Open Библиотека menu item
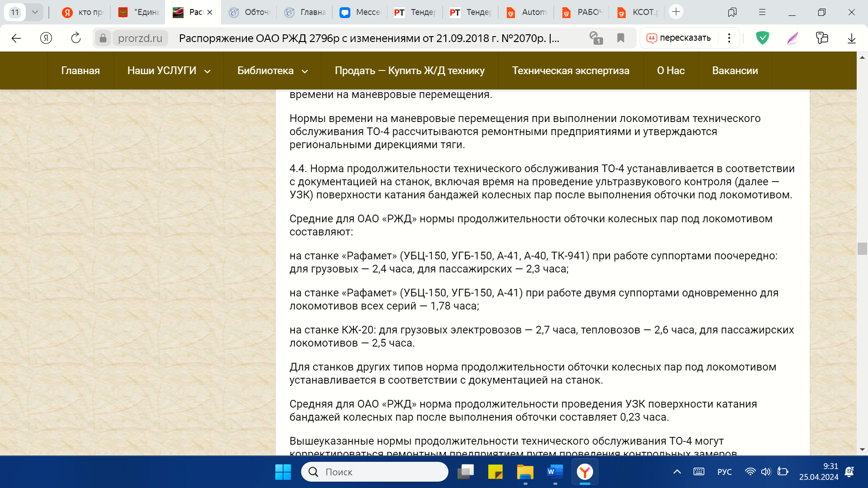 click(x=265, y=70)
